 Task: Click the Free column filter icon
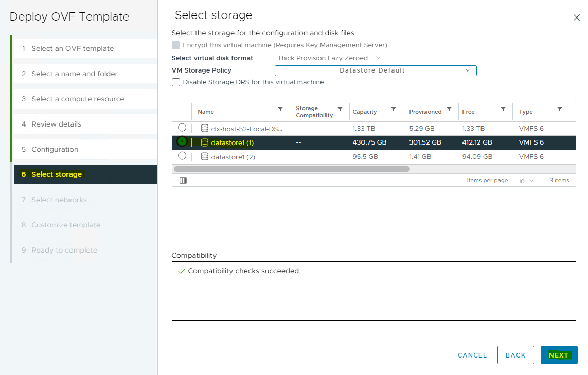(x=504, y=109)
